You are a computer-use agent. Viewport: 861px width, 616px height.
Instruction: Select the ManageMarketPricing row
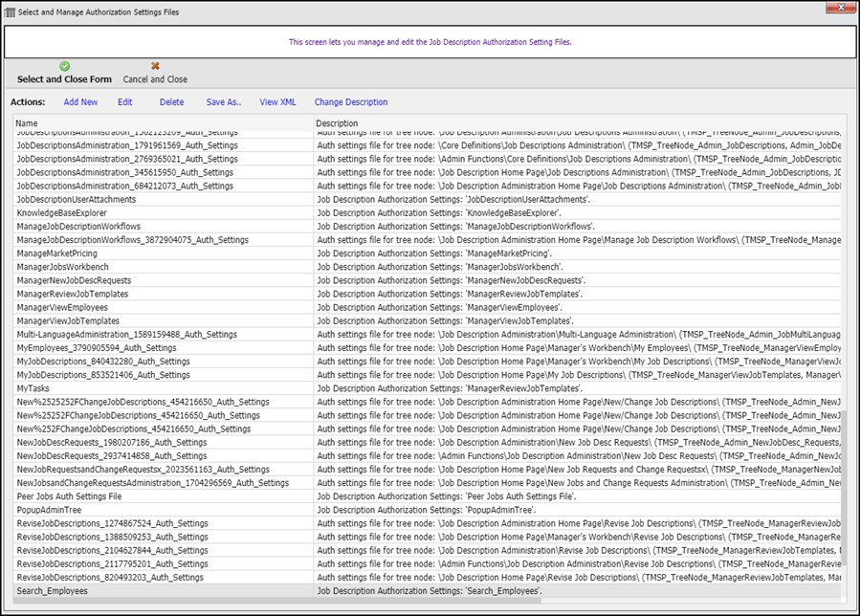[428, 253]
